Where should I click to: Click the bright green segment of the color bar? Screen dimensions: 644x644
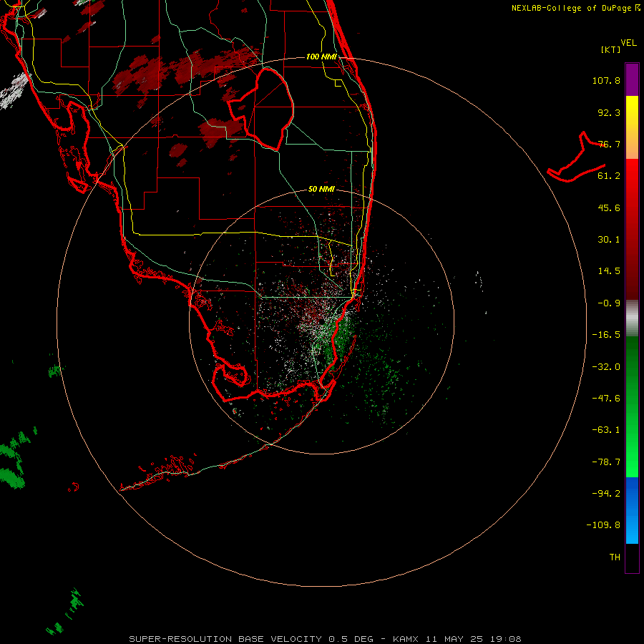[x=632, y=406]
